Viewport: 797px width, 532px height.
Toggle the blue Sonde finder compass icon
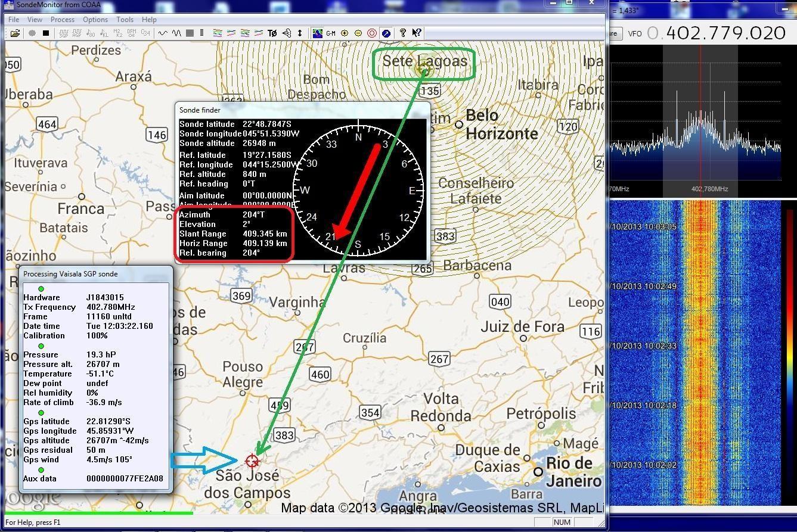tap(386, 33)
